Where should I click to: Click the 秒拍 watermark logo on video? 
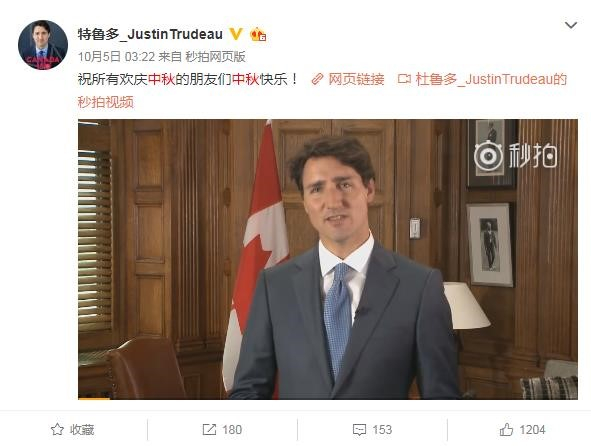(515, 156)
